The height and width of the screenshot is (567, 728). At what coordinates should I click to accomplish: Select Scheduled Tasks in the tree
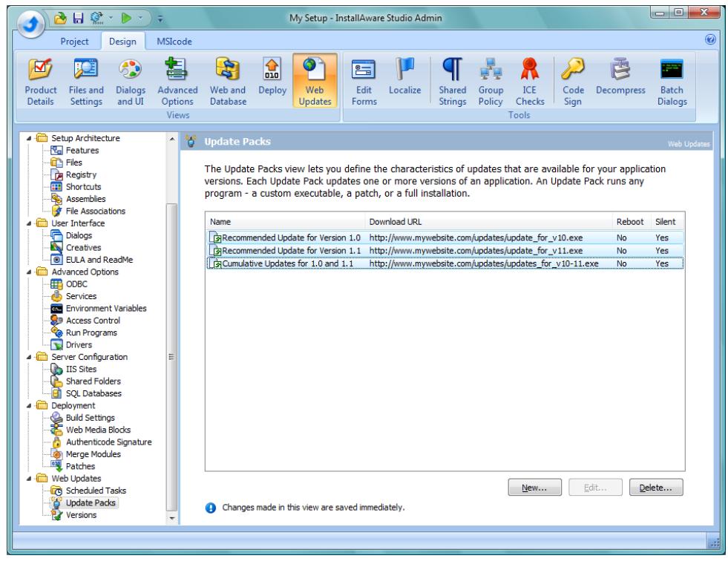pos(96,491)
